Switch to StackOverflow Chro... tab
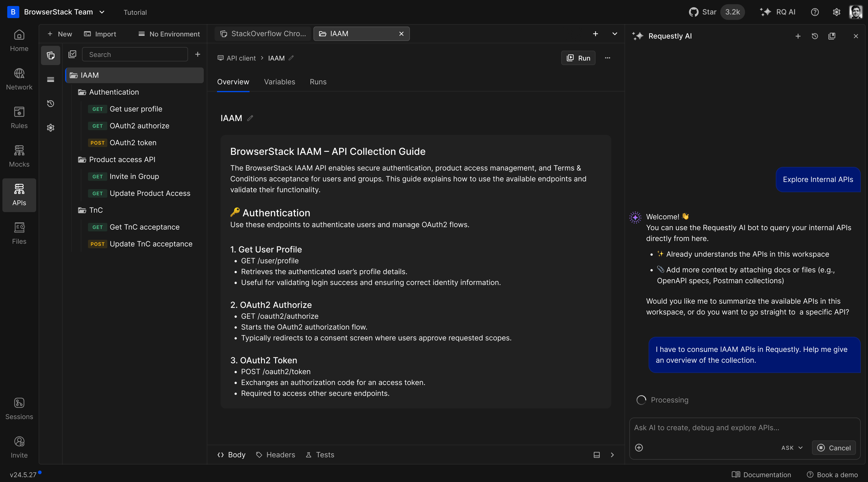Viewport: 868px width, 482px height. coord(263,34)
